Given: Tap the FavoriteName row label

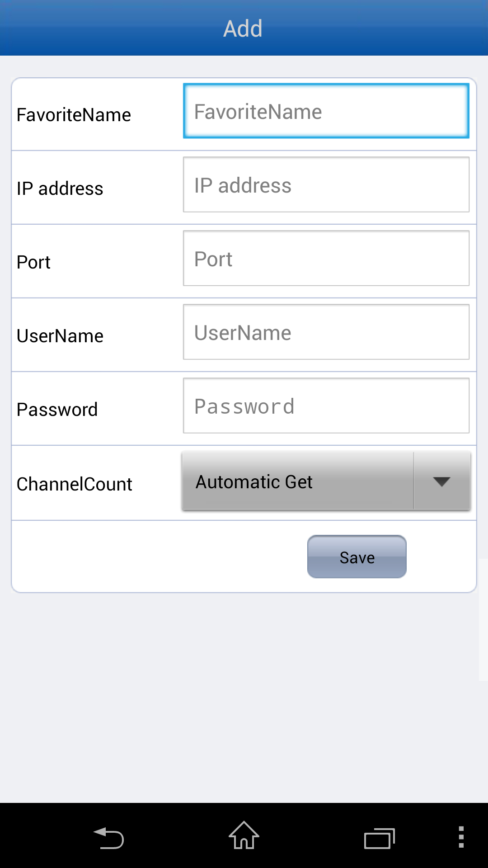Looking at the screenshot, I should pos(74,115).
